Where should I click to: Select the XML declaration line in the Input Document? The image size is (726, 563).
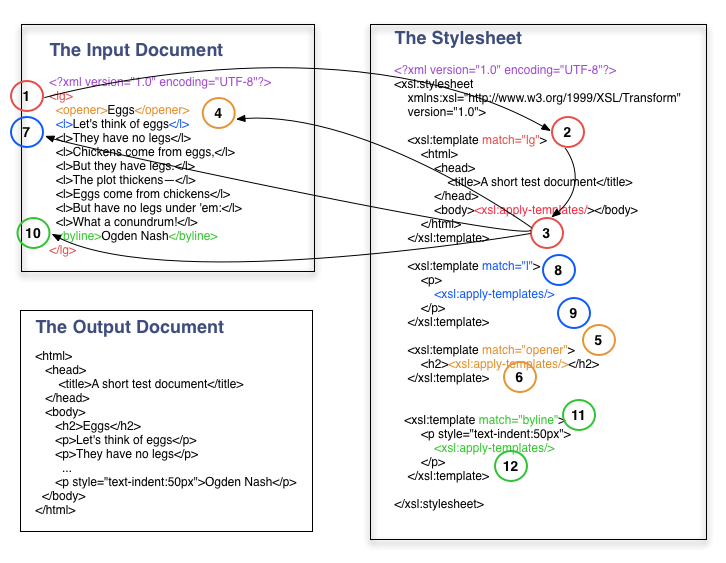[160, 82]
